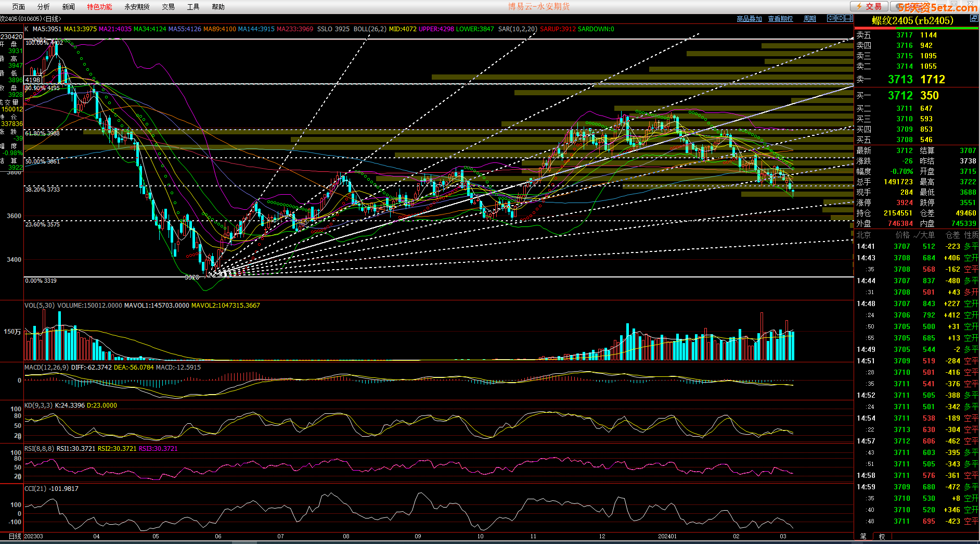Click the red-green buy/sell ratio bar
This screenshot has width=980, height=544.
[917, 28]
